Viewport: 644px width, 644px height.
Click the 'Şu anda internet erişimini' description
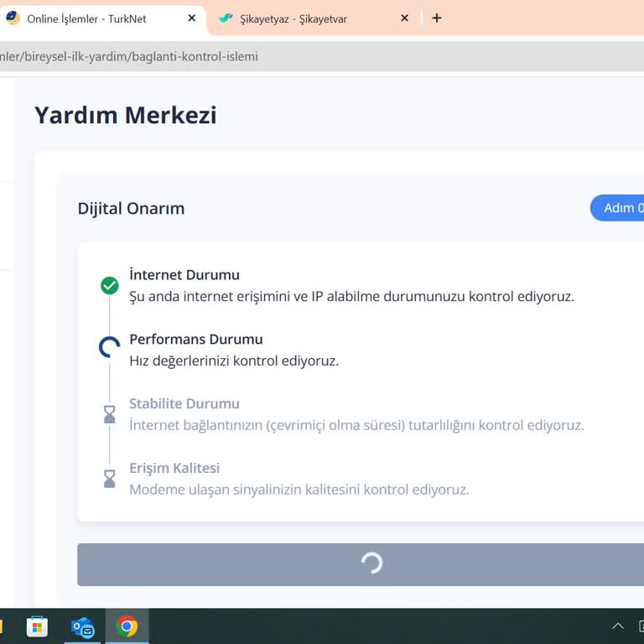(x=352, y=297)
